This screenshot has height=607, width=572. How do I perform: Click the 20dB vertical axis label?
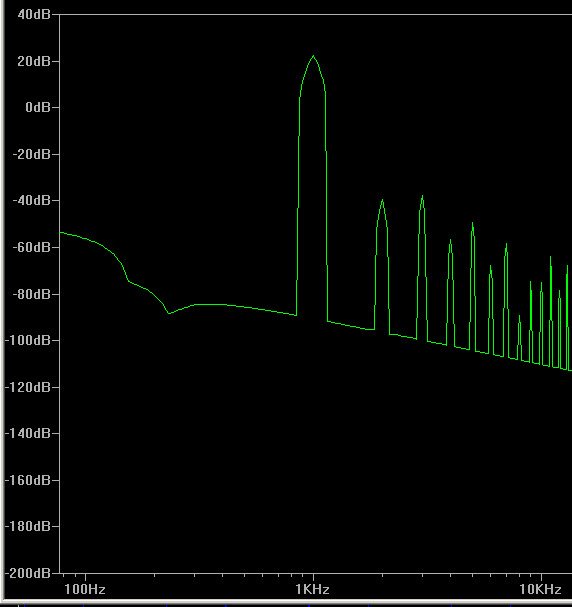[34, 61]
